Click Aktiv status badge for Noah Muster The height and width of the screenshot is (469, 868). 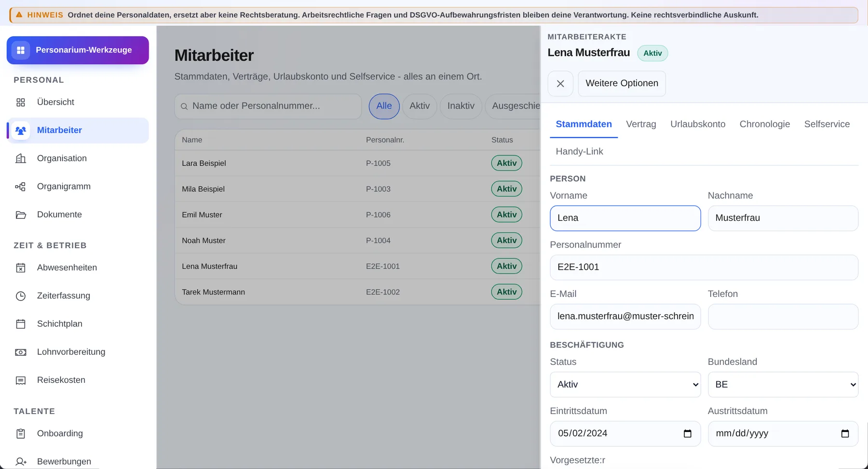coord(506,241)
